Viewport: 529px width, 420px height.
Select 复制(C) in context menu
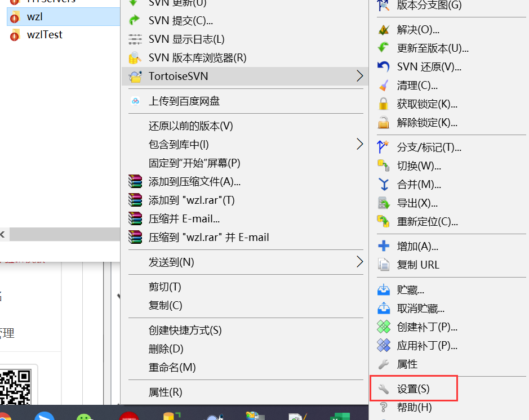tap(245, 305)
